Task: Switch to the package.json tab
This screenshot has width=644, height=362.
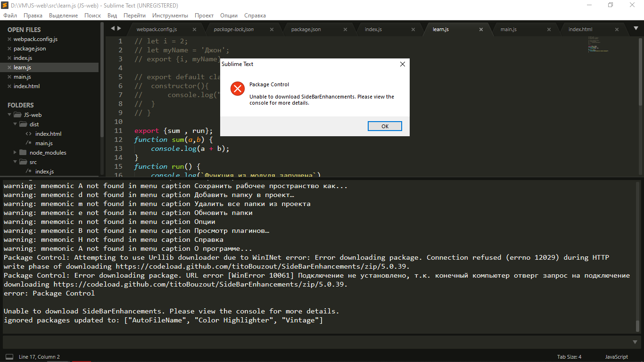Action: coord(306,29)
